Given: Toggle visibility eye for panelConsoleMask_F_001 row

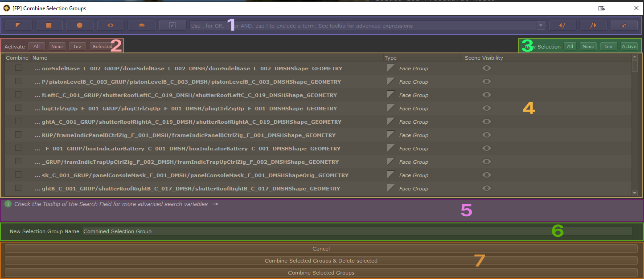Looking at the screenshot, I should 486,175.
